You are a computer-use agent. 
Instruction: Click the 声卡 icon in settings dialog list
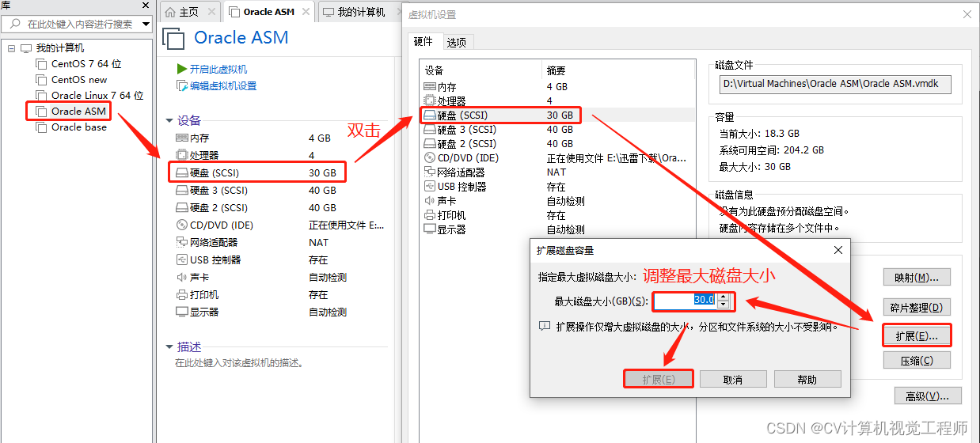point(430,201)
